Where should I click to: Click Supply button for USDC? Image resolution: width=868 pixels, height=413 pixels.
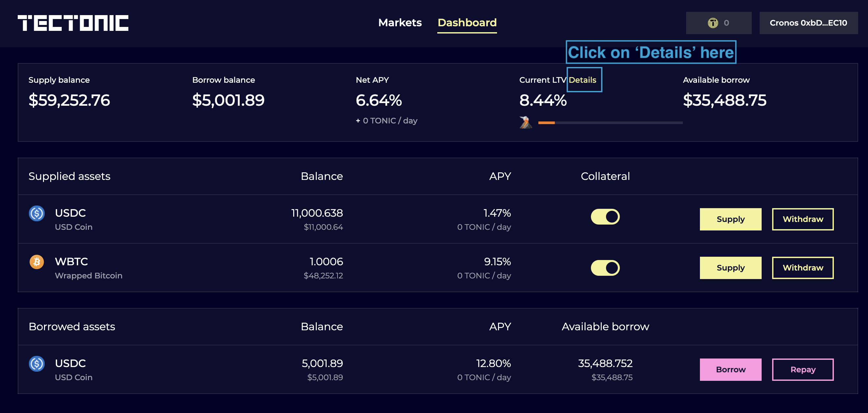[x=730, y=219]
